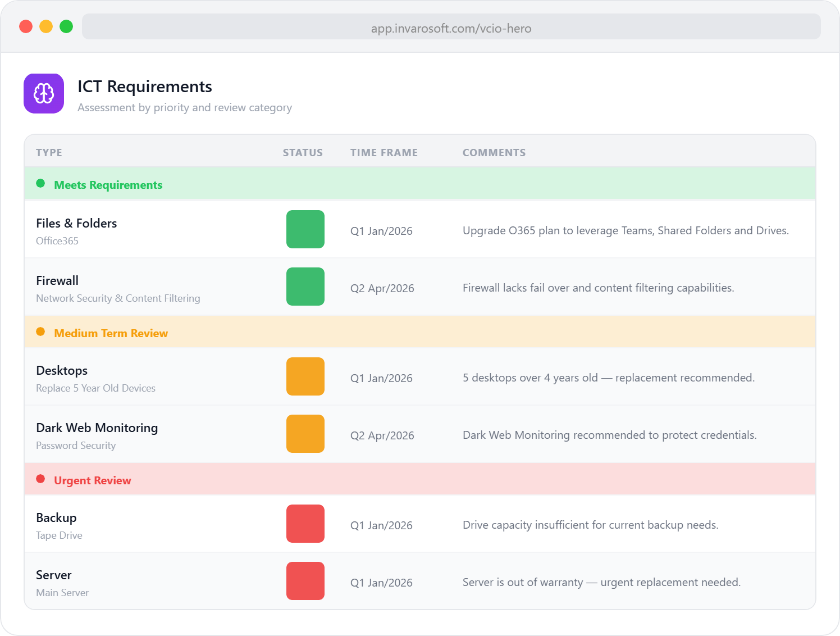Click the comment about 5 desktops over 4 years old

tap(609, 378)
